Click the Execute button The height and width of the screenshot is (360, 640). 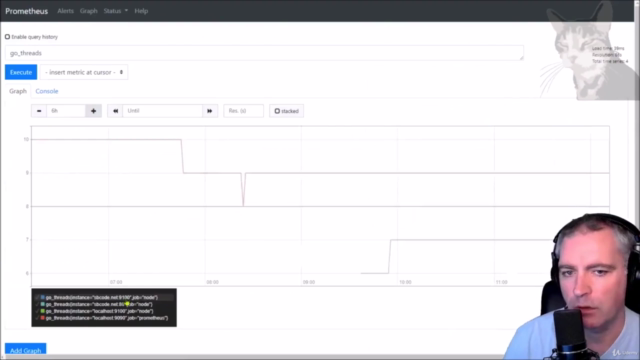[x=21, y=72]
